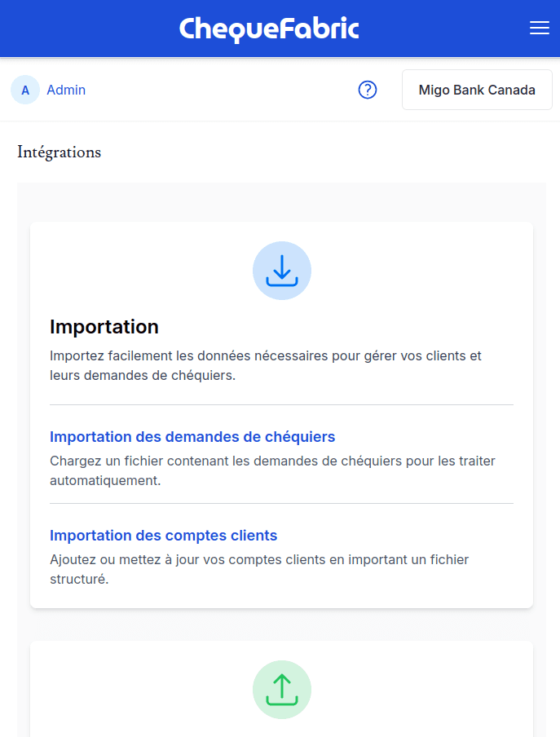
Task: Click the Intégrations page title
Action: [60, 152]
